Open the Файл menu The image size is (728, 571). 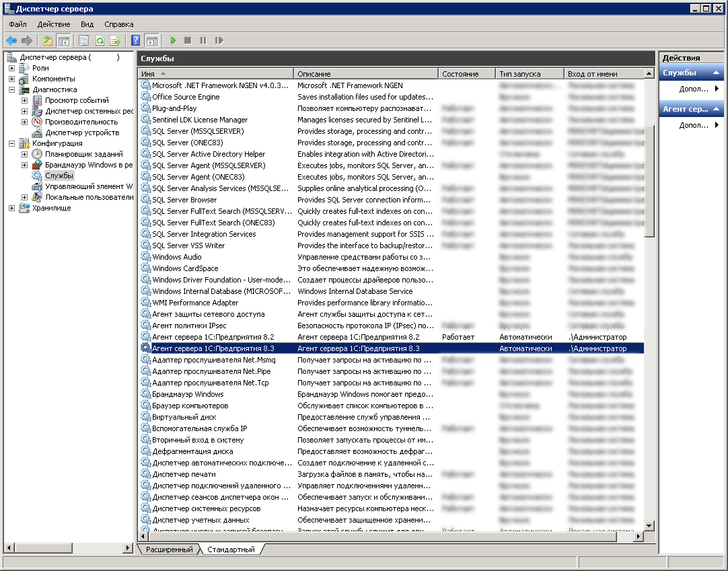pos(17,24)
